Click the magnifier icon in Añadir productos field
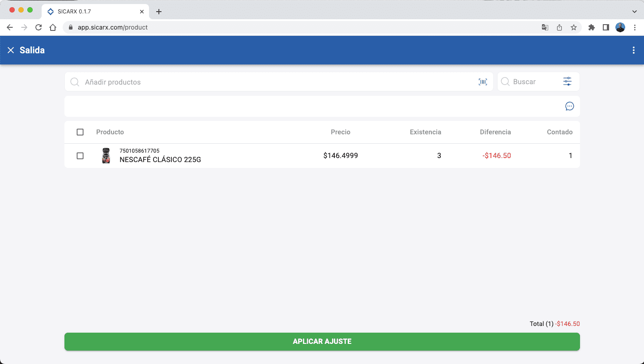The image size is (644, 364). coord(75,82)
